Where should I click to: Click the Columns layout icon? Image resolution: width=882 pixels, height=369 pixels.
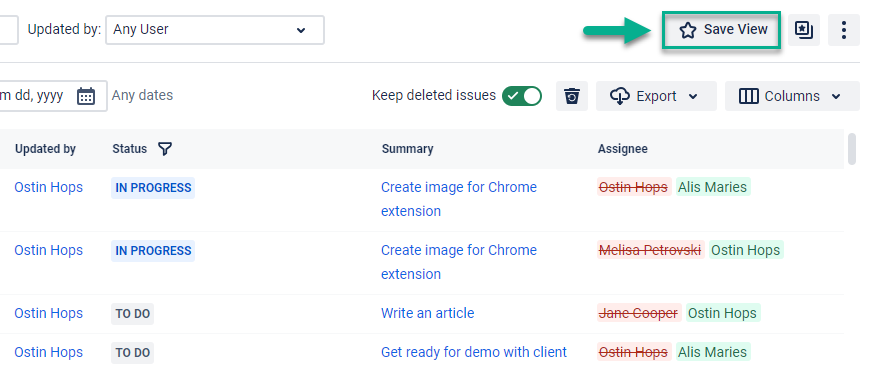[x=748, y=96]
